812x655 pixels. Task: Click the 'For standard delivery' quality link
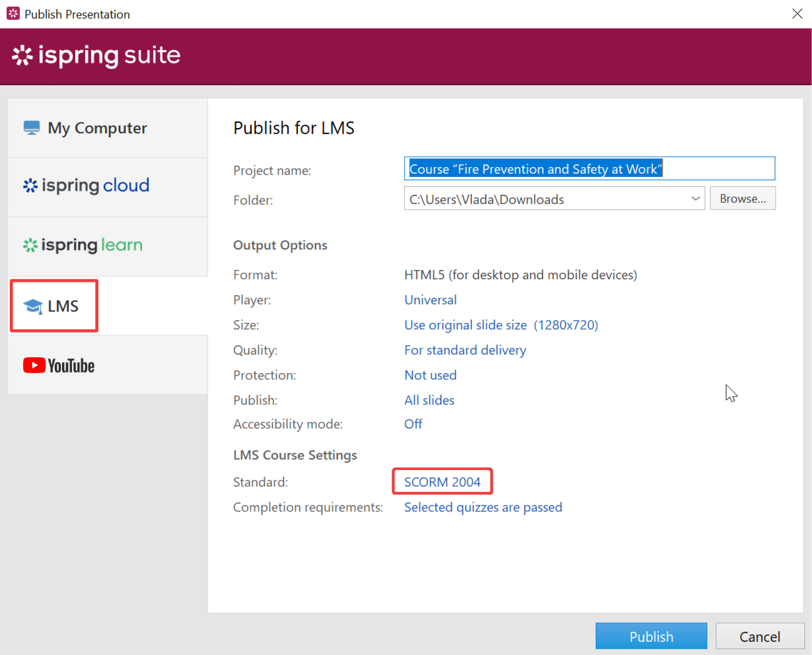click(x=465, y=350)
